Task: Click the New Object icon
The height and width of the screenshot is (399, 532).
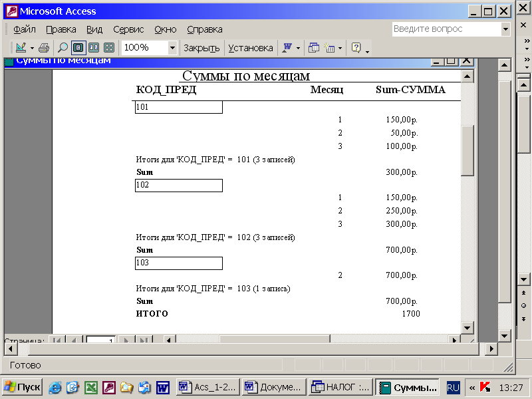Action: point(329,47)
